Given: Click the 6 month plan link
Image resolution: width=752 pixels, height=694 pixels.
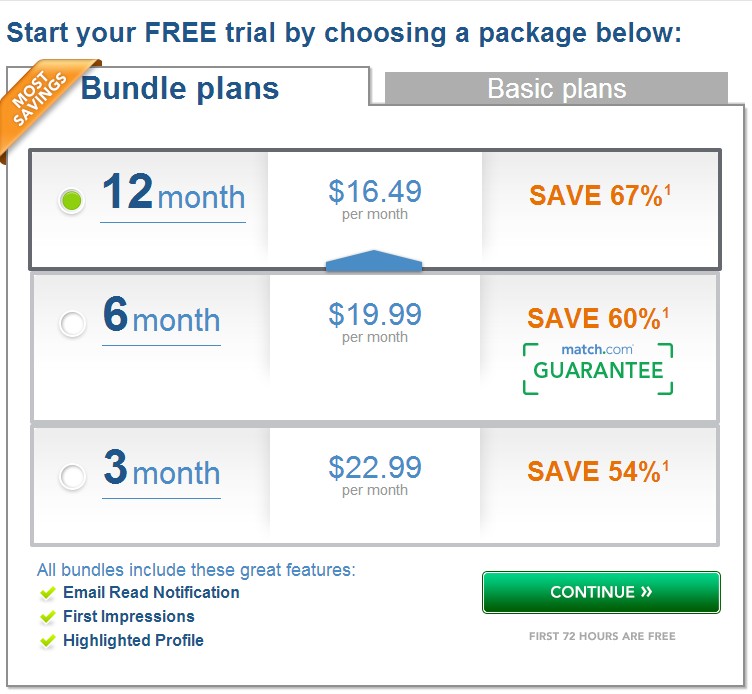Looking at the screenshot, I should point(162,316).
